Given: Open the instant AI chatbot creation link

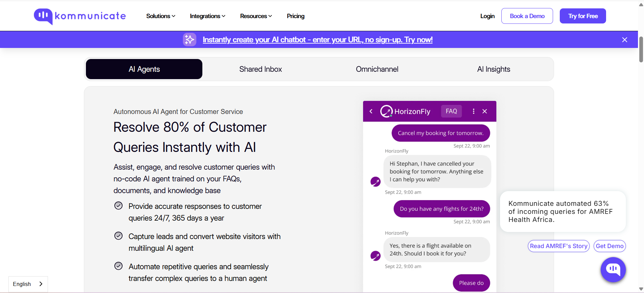Looking at the screenshot, I should 317,40.
